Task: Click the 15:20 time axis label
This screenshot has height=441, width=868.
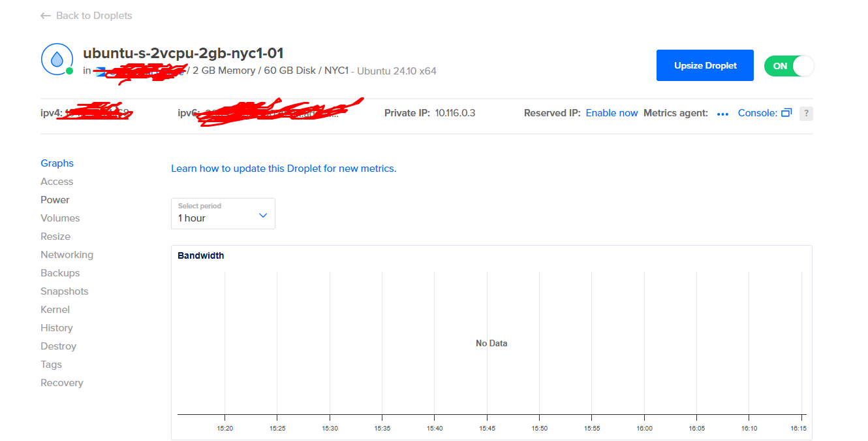Action: (225, 428)
